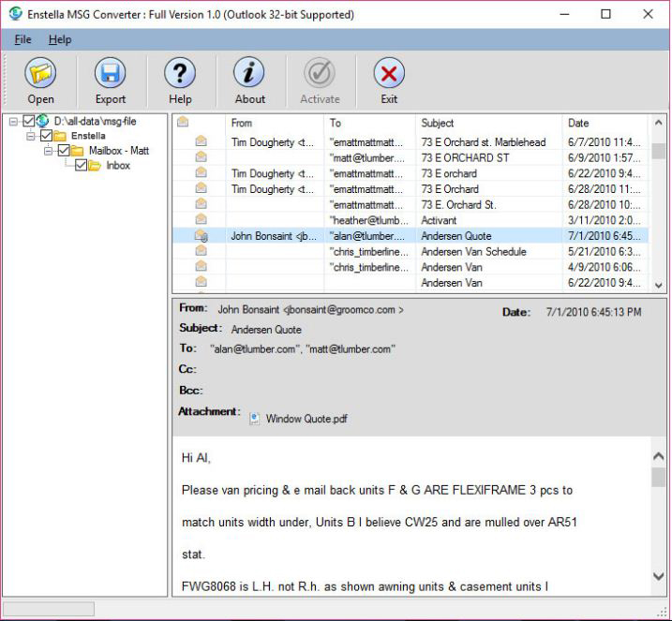Click the message body greeting Hi Al,
The height and width of the screenshot is (621, 672).
(196, 458)
